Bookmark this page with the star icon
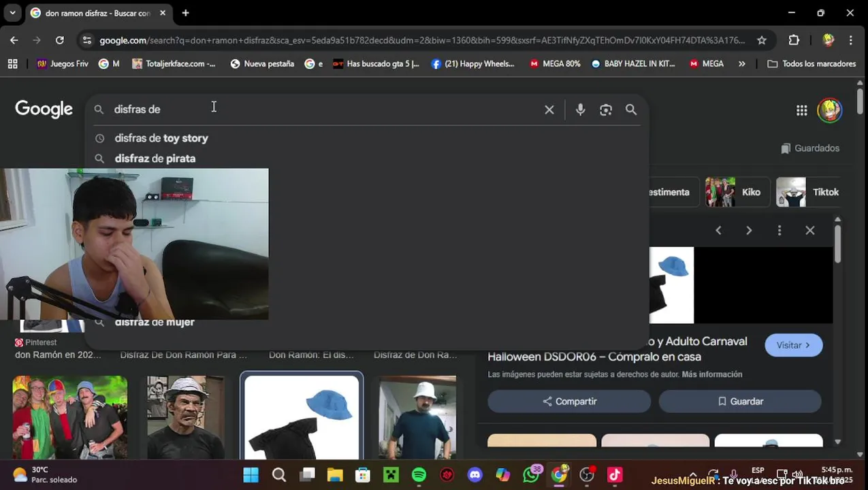This screenshot has height=490, width=868. click(x=762, y=40)
